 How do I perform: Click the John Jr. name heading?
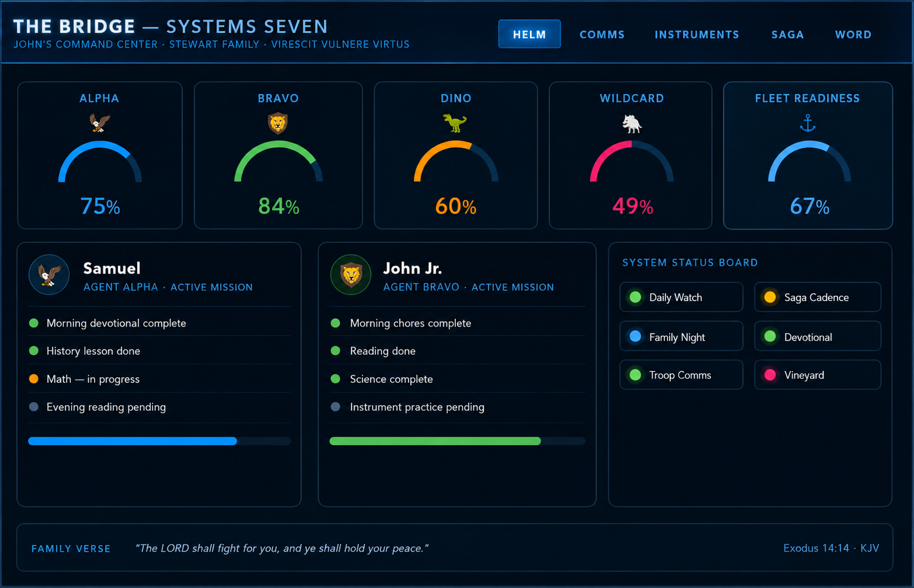pos(413,268)
